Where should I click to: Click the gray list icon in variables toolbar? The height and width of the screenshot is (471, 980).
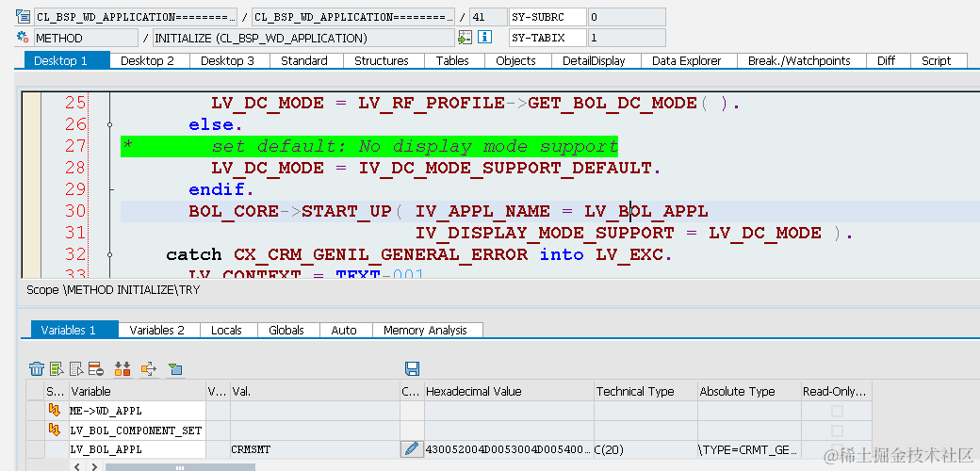76,369
